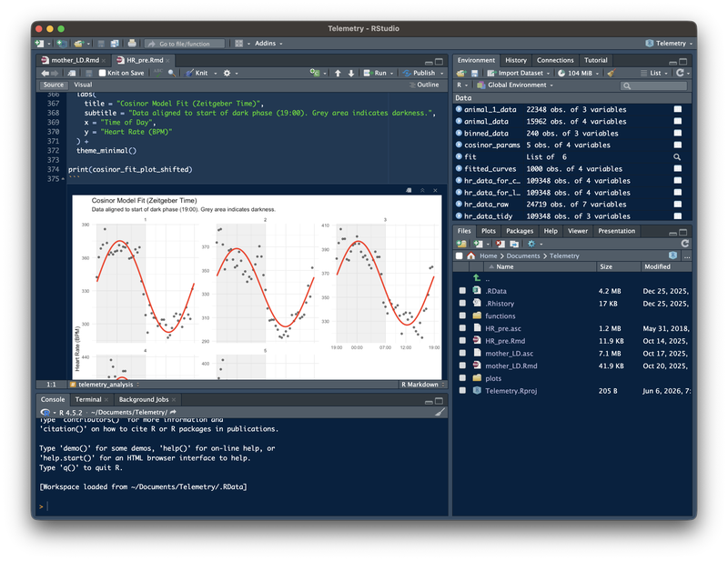Check the select-all checkbox in Files path bar

[460, 255]
